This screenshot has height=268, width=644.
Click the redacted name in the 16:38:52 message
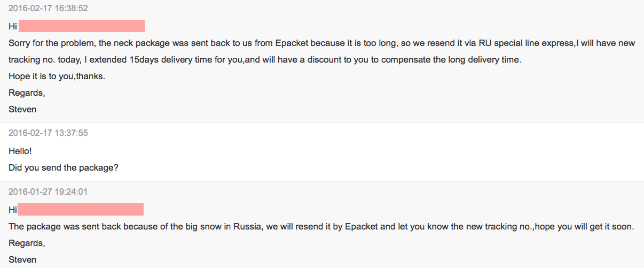[82, 26]
